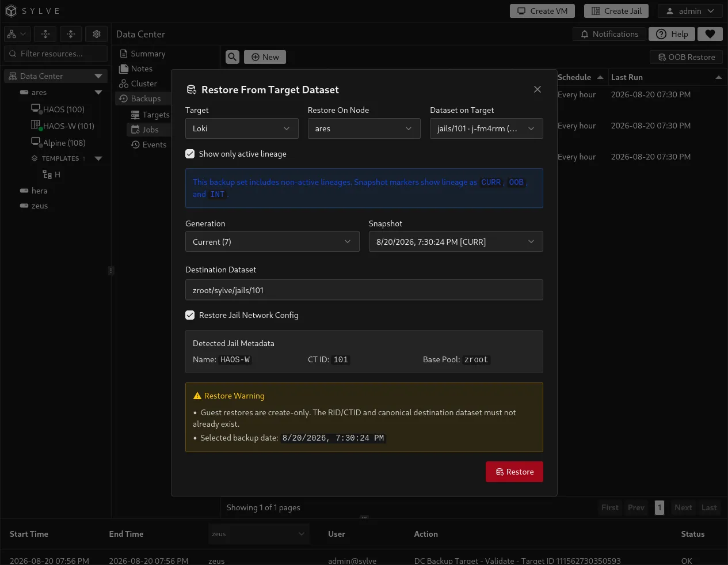This screenshot has height=565, width=728.
Task: Click the Alpine (108) VM icon
Action: click(x=36, y=142)
